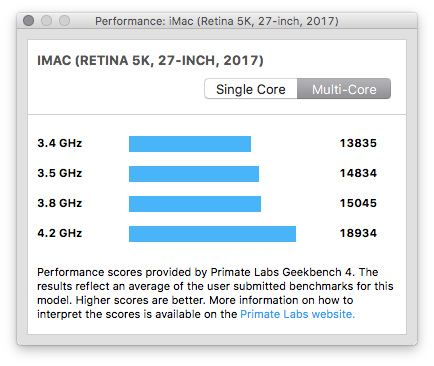Click the Geekbench 4 description paragraph
This screenshot has height=366, width=434.
click(215, 293)
